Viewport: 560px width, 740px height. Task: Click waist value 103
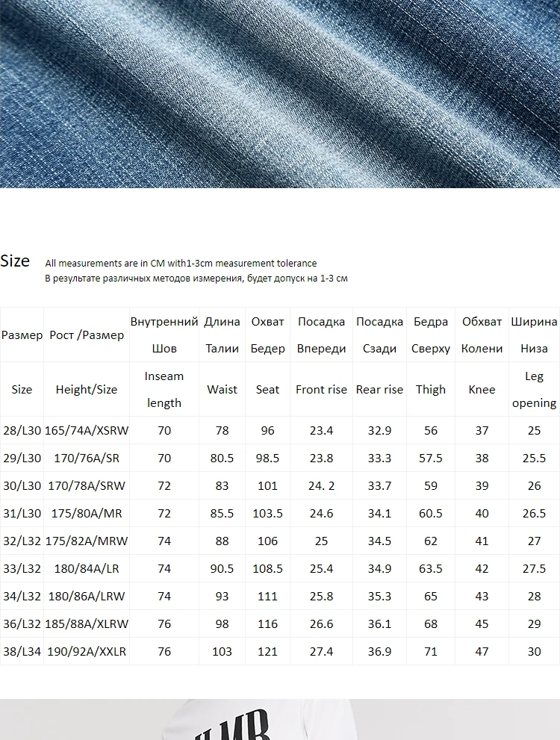(222, 651)
